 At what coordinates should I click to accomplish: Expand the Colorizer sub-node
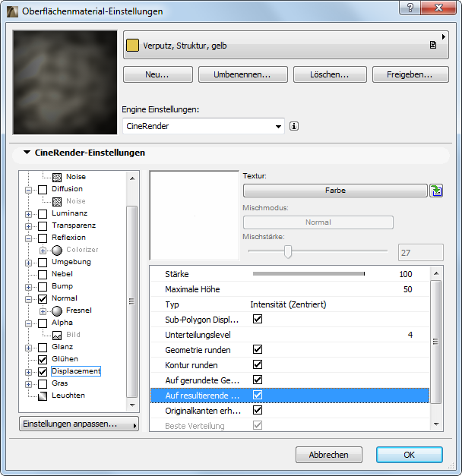43,251
